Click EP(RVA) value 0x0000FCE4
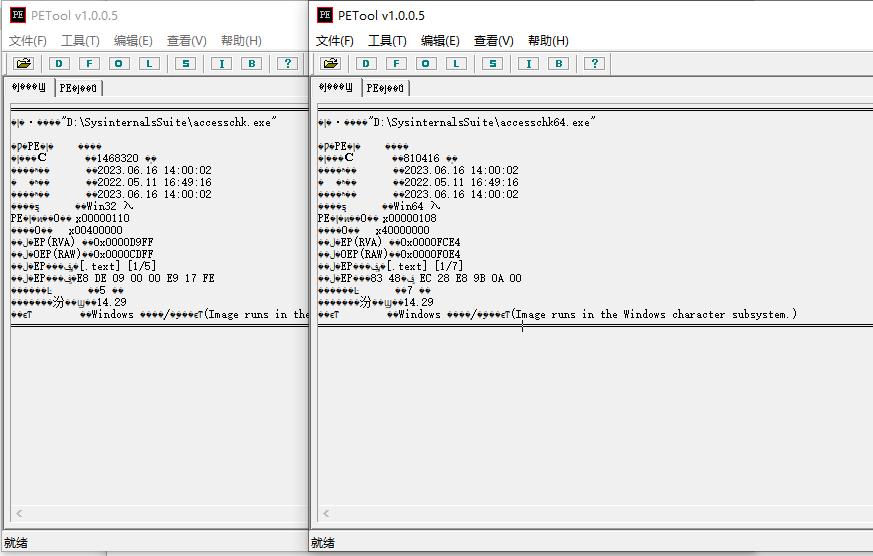The image size is (873, 556). pos(430,243)
